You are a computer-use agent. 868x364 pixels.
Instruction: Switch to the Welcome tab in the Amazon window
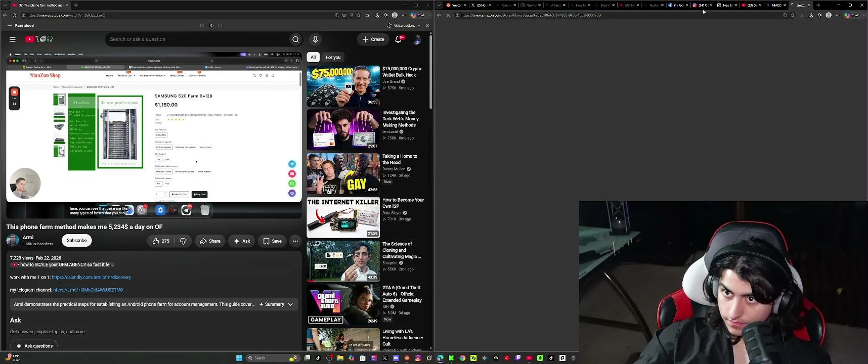coord(456,5)
